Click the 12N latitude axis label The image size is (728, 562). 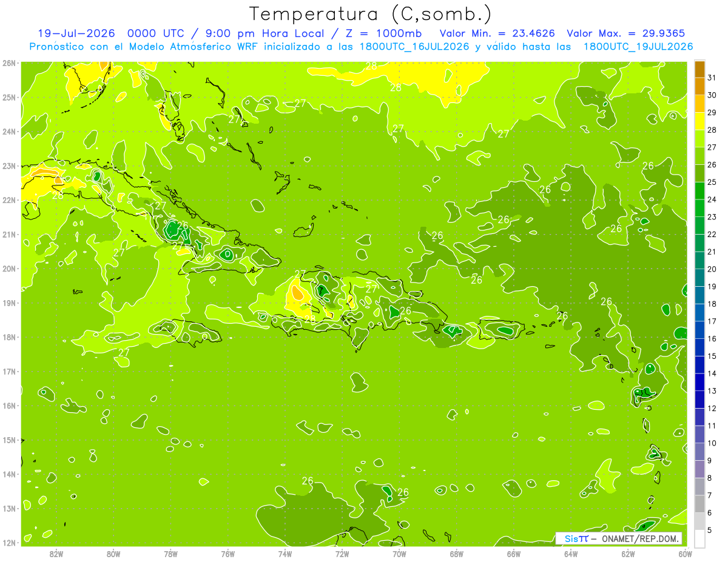coord(8,543)
